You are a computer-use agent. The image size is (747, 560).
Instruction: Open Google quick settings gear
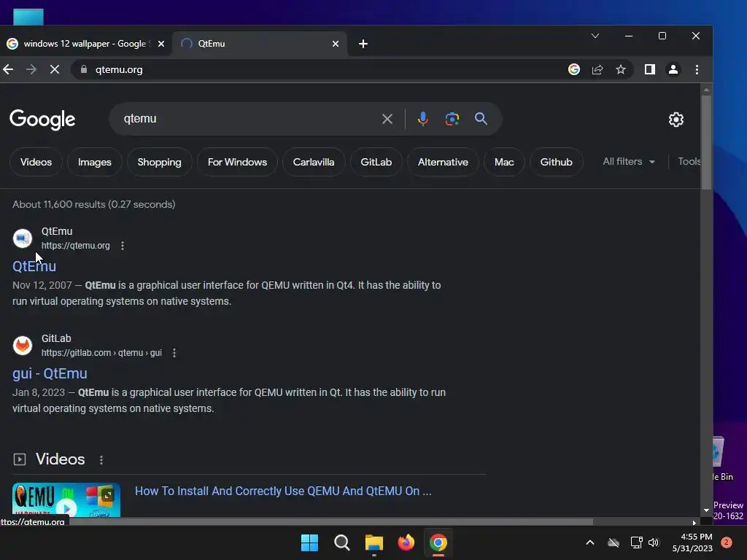coord(676,119)
